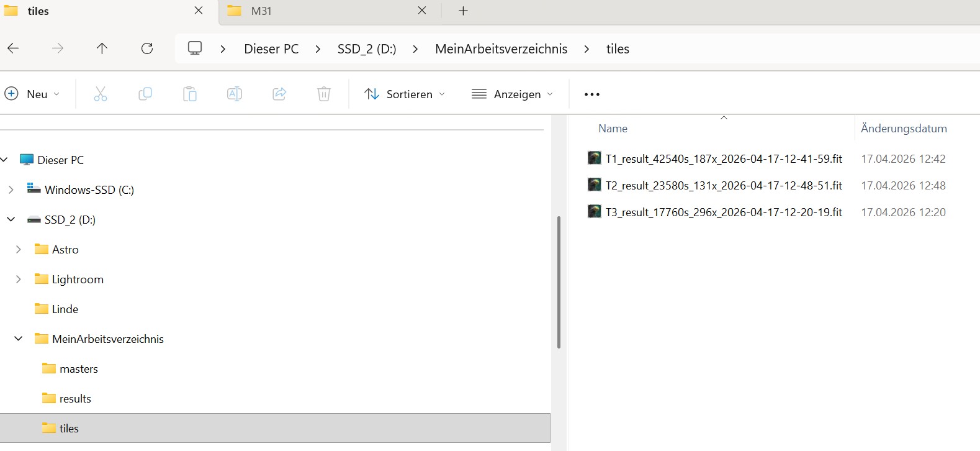Expand the Astro folder tree node
Image resolution: width=980 pixels, height=451 pixels.
[x=19, y=249]
